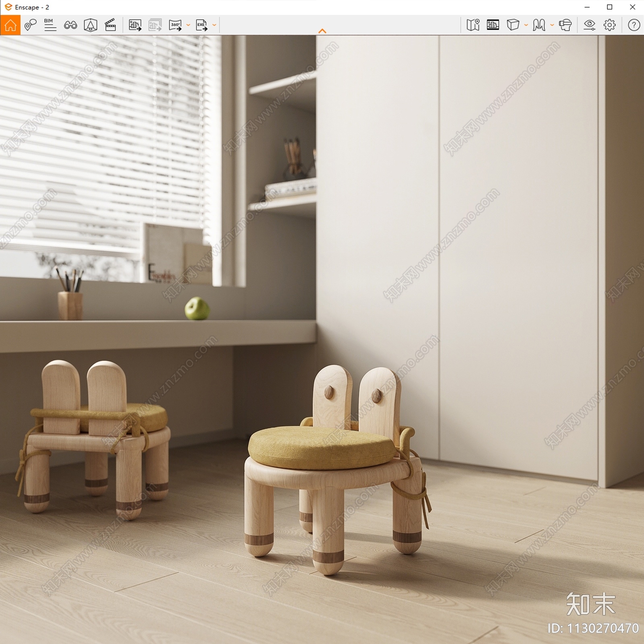
Task: Maximize the Enscape window
Action: click(x=610, y=7)
